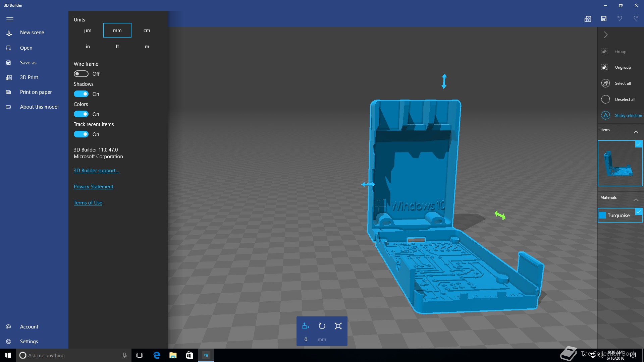Launch Microsoft Edge from the taskbar
The width and height of the screenshot is (644, 362).
157,355
